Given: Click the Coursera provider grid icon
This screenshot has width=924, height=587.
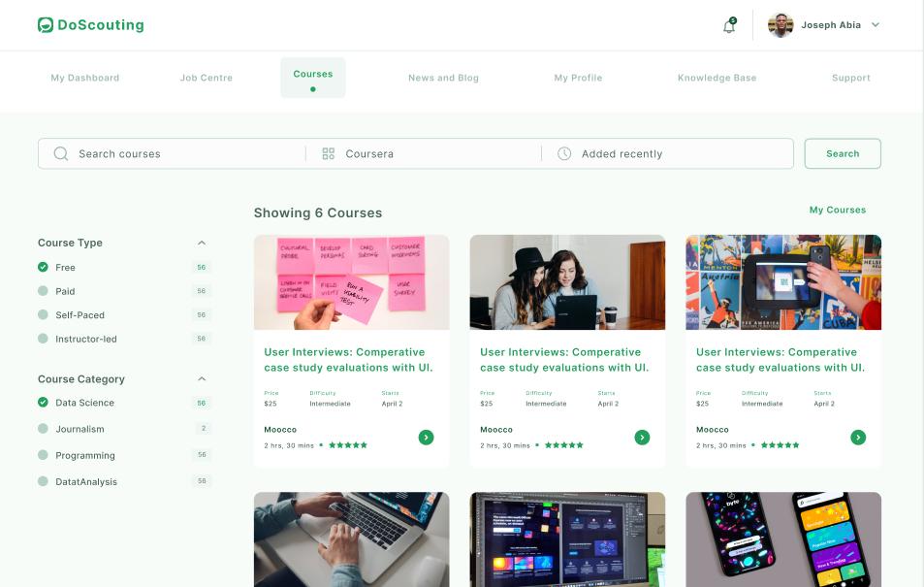Looking at the screenshot, I should pos(329,153).
